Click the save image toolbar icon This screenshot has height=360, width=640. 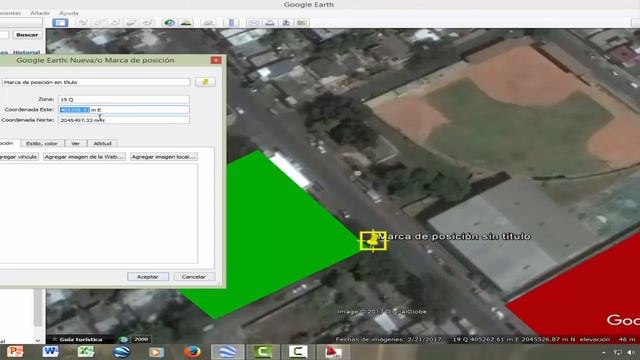[x=286, y=22]
